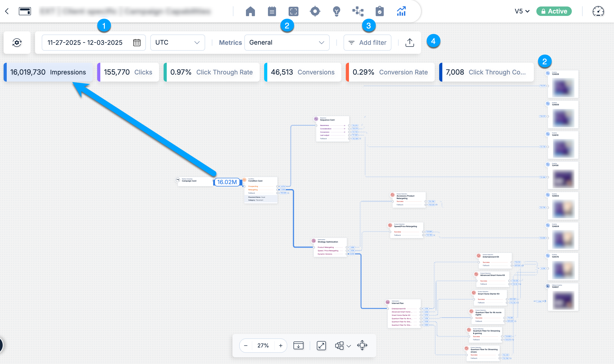Open the speedometer gauge icon

point(598,11)
